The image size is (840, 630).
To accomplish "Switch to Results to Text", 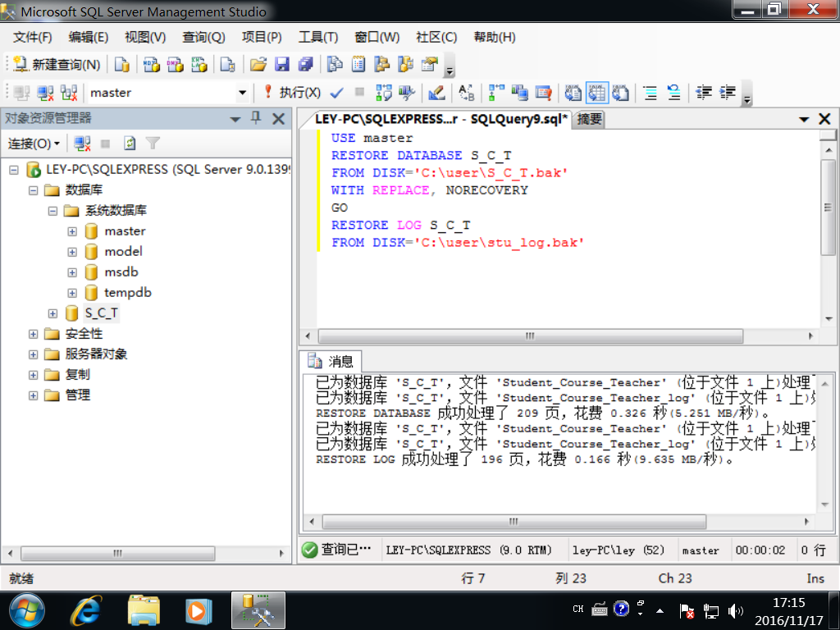I will coord(573,93).
